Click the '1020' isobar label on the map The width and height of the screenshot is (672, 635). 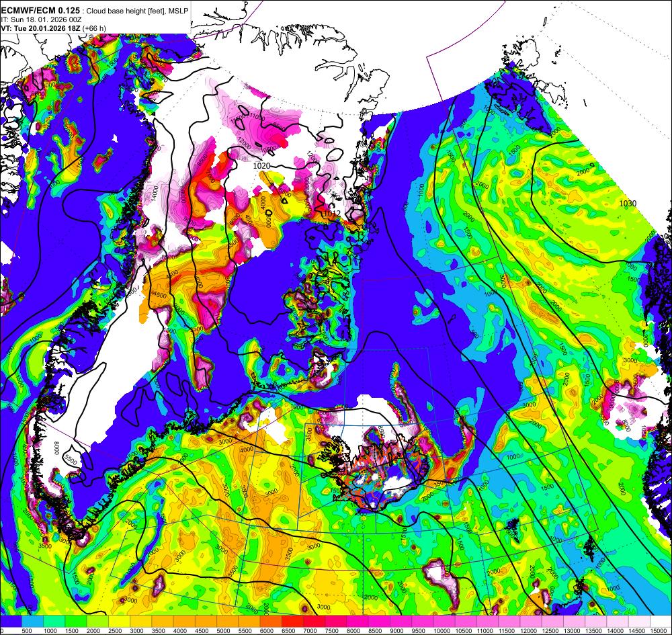coord(261,166)
